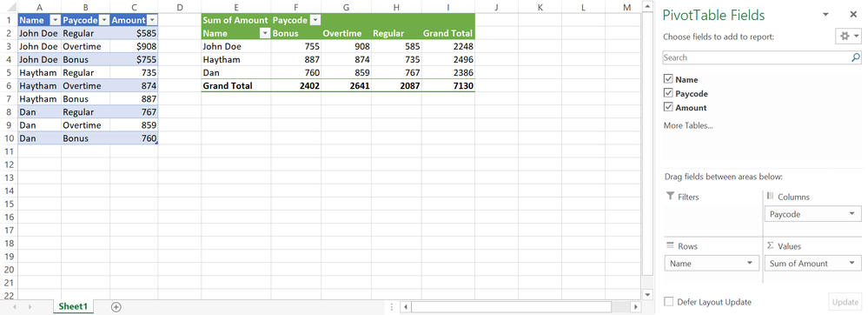Image resolution: width=868 pixels, height=315 pixels.
Task: Click the sheet tab bar splitter dots
Action: point(392,306)
